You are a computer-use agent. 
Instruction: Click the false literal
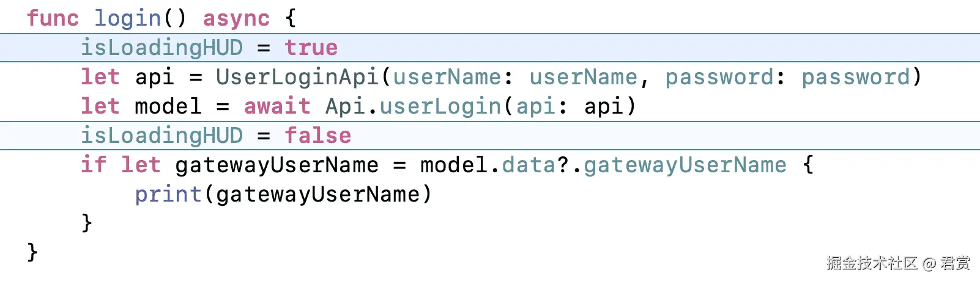(318, 136)
